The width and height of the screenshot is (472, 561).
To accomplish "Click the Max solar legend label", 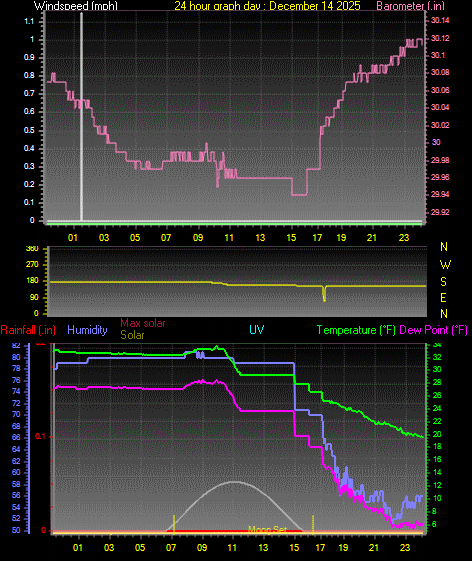I will point(143,323).
